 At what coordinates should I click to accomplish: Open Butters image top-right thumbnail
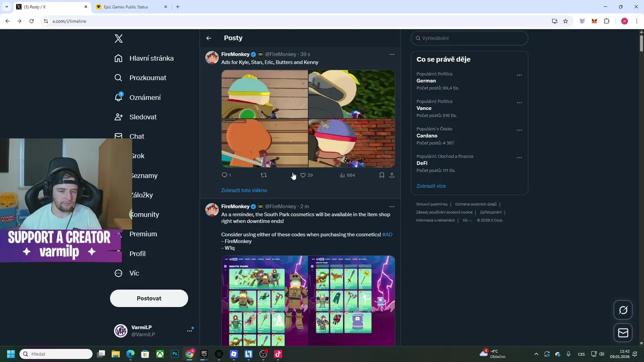click(x=352, y=94)
